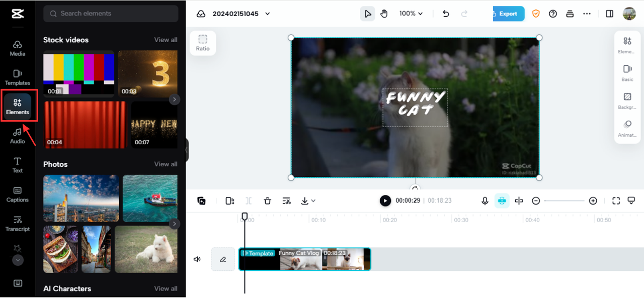Pick the narrow street photo

(97, 249)
